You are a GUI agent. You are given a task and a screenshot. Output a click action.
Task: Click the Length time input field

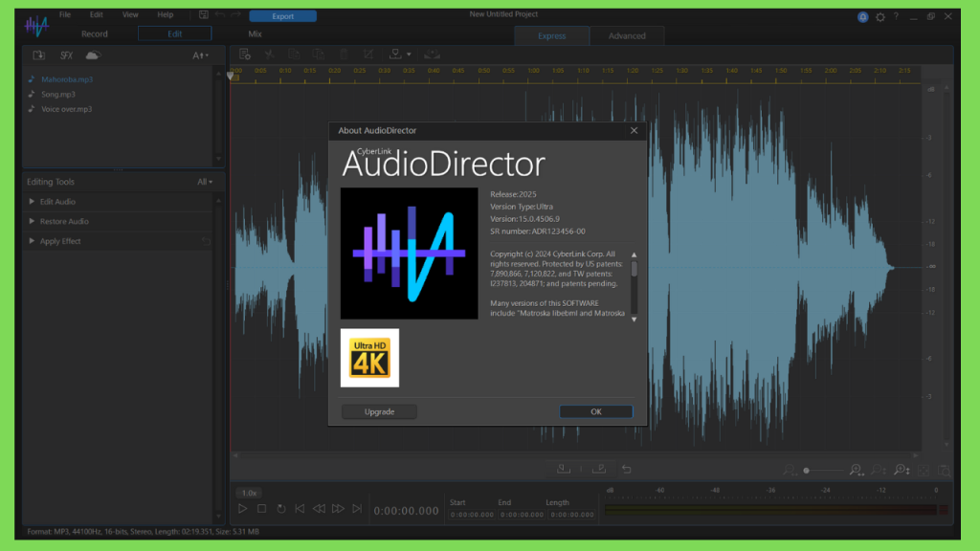tap(572, 515)
